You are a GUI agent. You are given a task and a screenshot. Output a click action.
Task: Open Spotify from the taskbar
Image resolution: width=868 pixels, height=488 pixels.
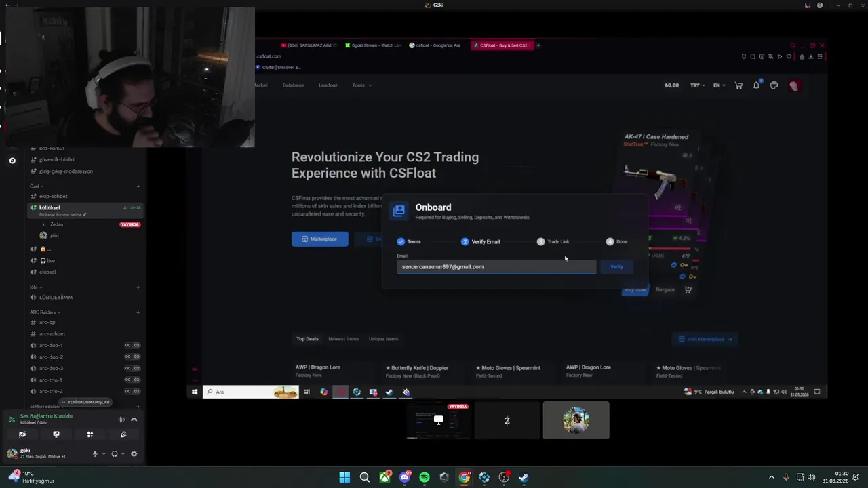coord(425,477)
